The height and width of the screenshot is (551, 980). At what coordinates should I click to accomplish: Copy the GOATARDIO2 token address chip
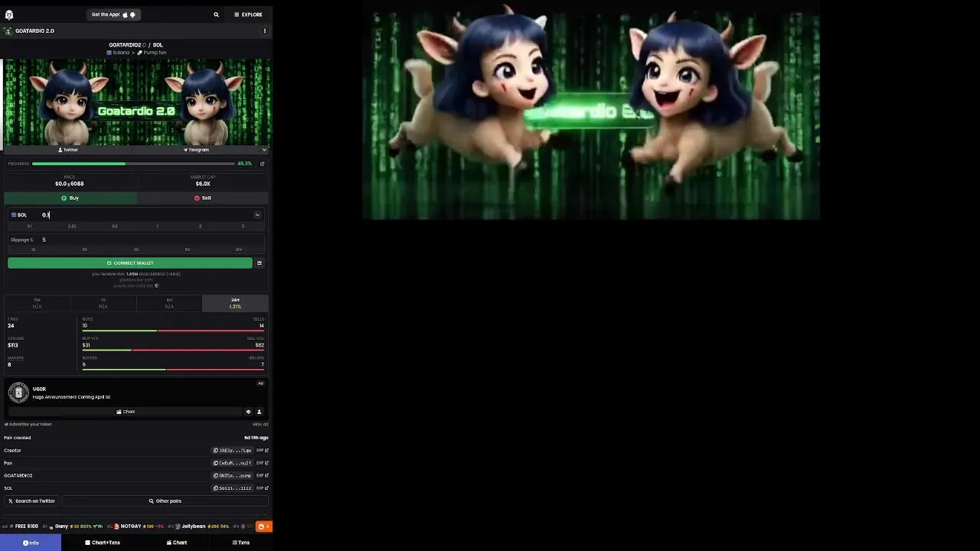coord(232,476)
